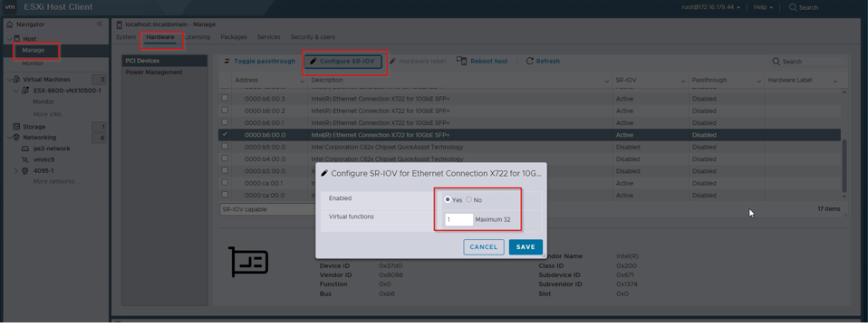Click the vmnic9 adapter icon

[24, 159]
